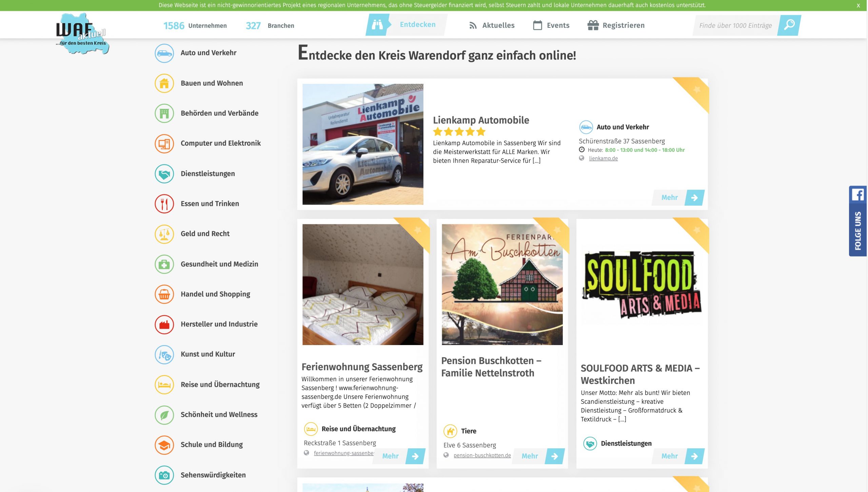Open the Registrieren menu item
Screen dimensions: 868x492
(616, 25)
